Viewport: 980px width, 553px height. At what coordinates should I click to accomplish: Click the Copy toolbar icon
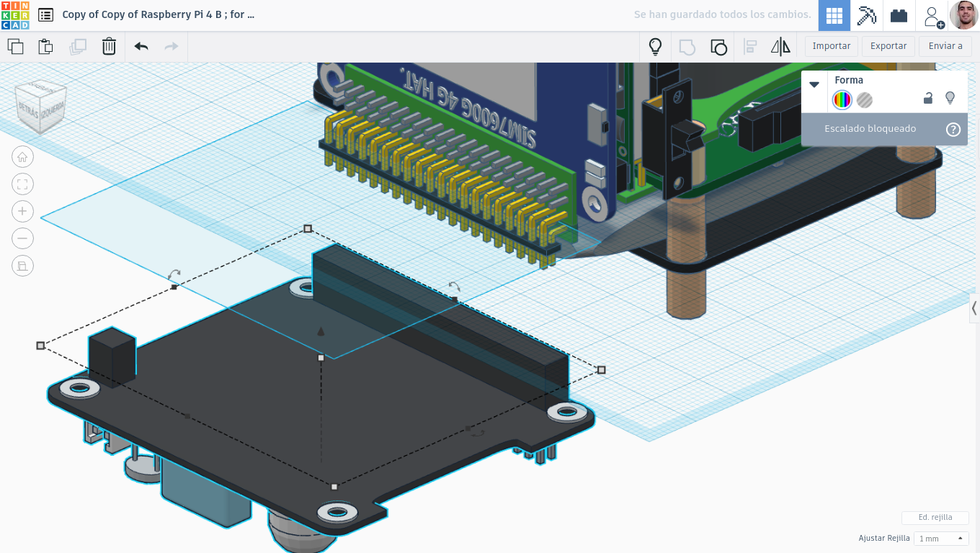(15, 47)
